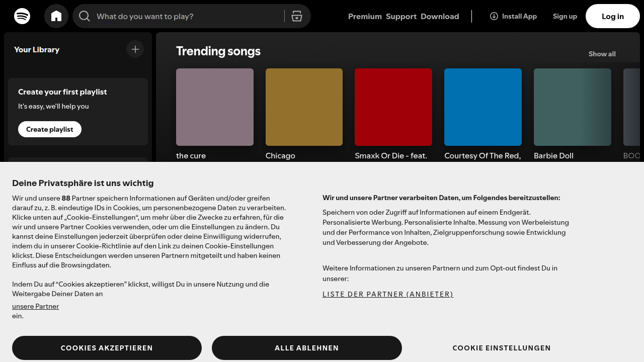Click Cookies Akzeptieren button
This screenshot has height=362, width=644.
107,348
